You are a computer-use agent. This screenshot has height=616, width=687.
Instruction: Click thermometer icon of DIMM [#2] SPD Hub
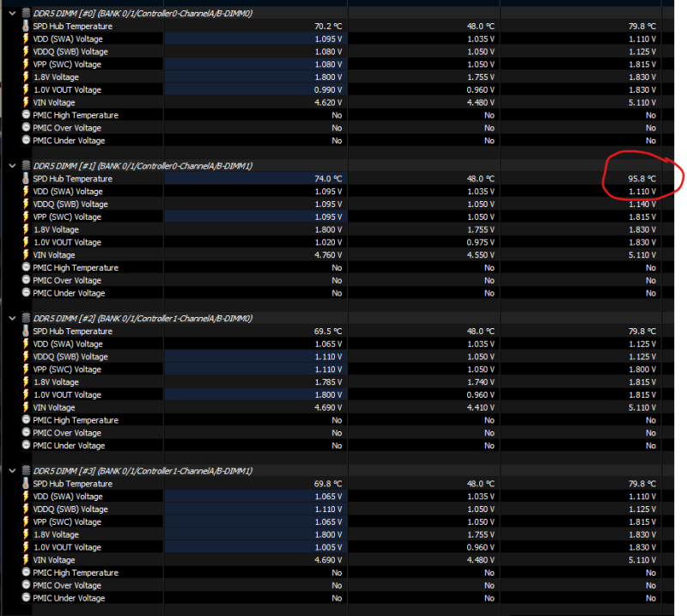click(x=26, y=331)
